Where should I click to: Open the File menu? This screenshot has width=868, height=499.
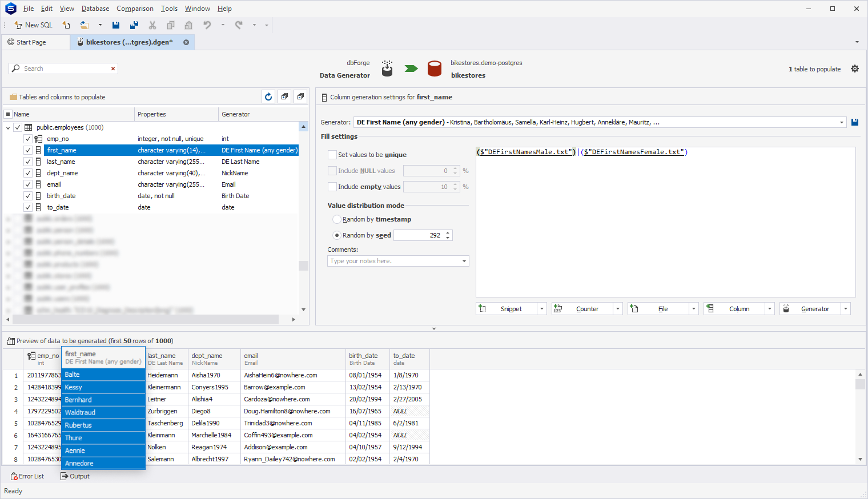point(29,9)
